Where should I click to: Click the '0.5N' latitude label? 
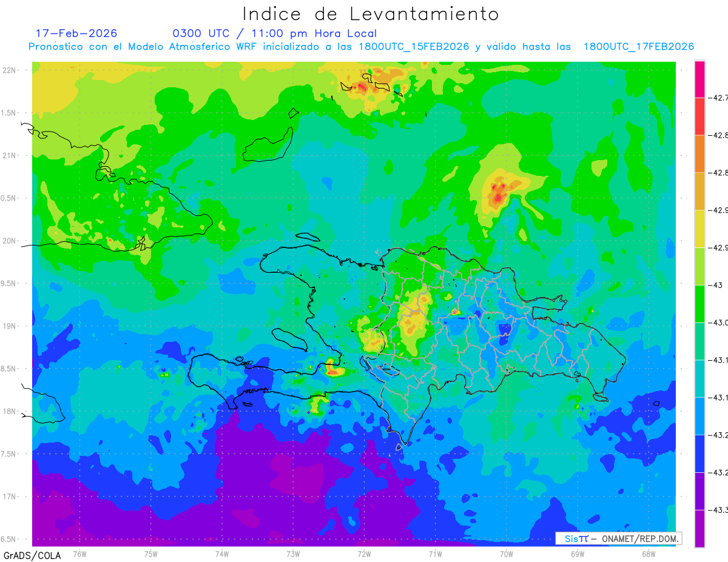click(x=8, y=198)
